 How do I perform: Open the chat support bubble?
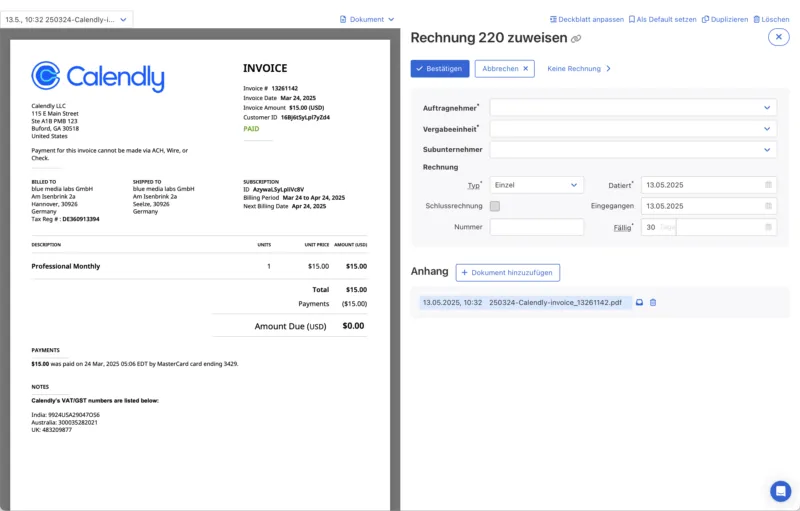[x=780, y=491]
